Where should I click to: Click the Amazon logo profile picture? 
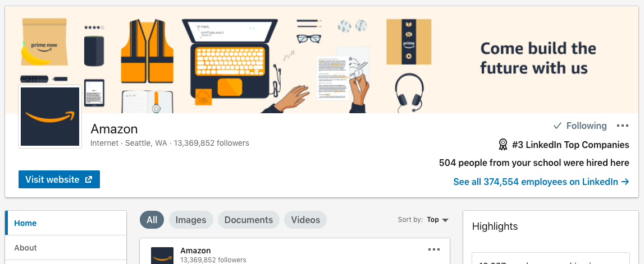click(x=50, y=117)
